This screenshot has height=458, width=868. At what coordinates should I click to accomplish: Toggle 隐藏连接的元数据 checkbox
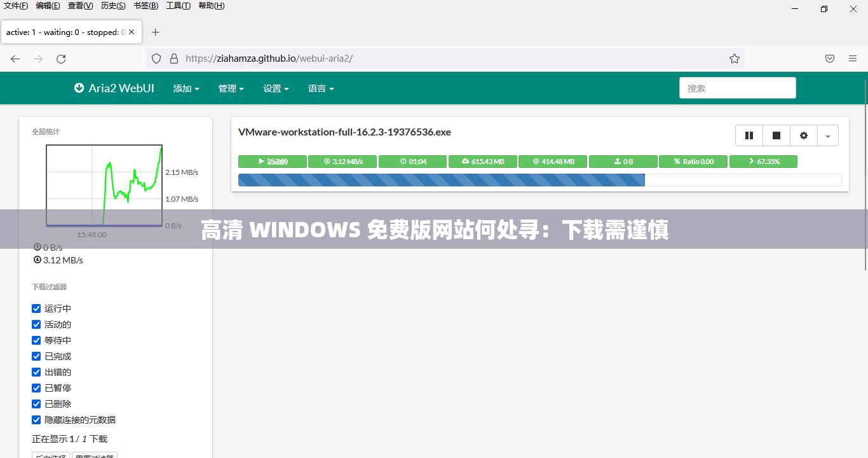click(x=36, y=420)
